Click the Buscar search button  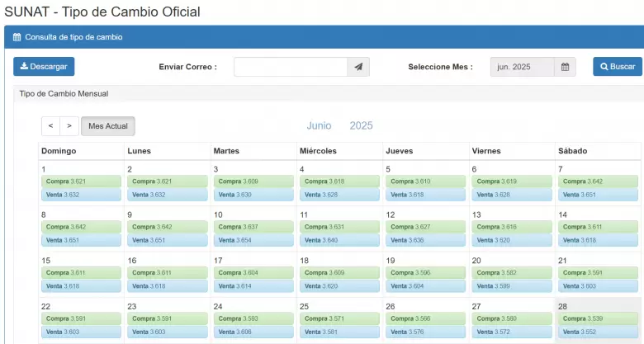click(618, 67)
